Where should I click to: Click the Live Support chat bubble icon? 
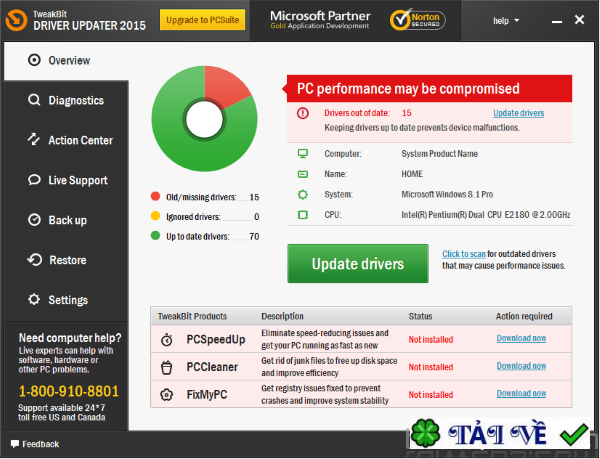click(34, 180)
